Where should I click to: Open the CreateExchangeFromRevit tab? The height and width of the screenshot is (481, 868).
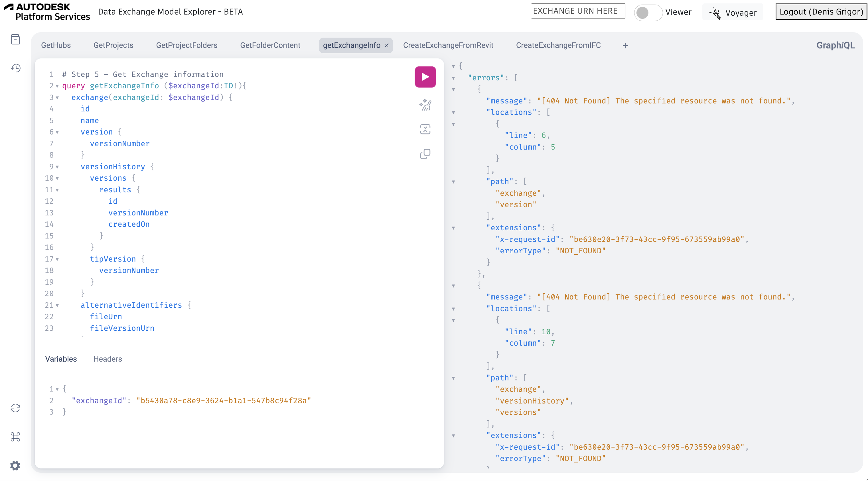pyautogui.click(x=448, y=45)
